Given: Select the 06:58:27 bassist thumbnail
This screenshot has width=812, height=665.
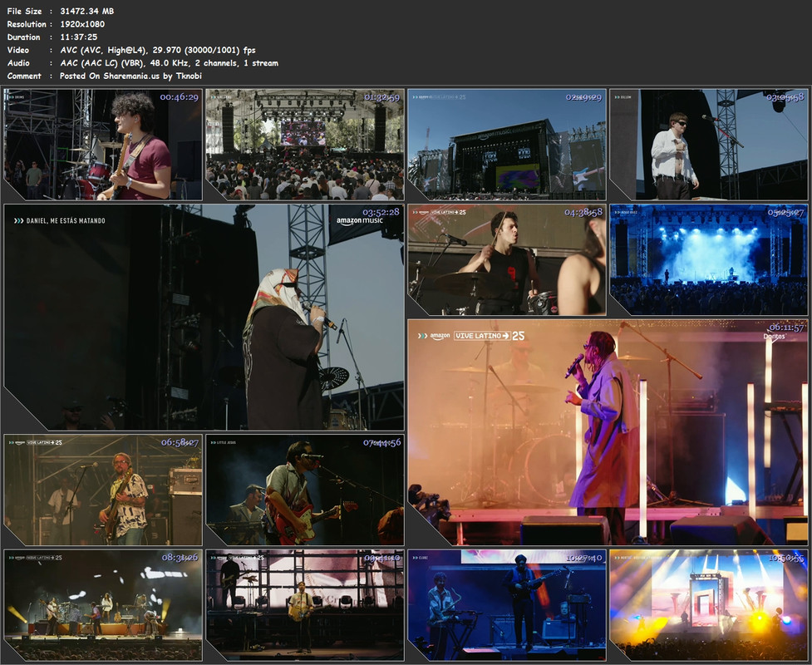Looking at the screenshot, I should [x=103, y=490].
